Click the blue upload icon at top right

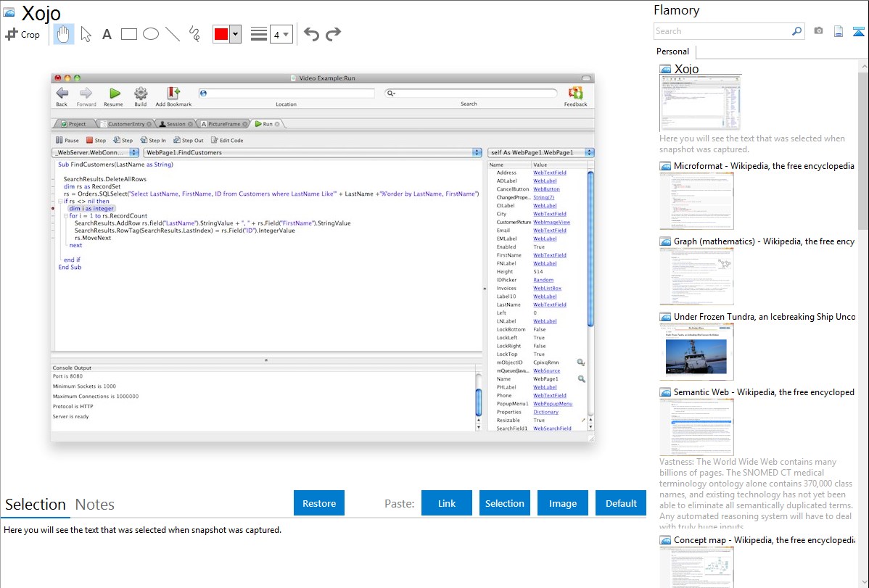click(x=858, y=31)
